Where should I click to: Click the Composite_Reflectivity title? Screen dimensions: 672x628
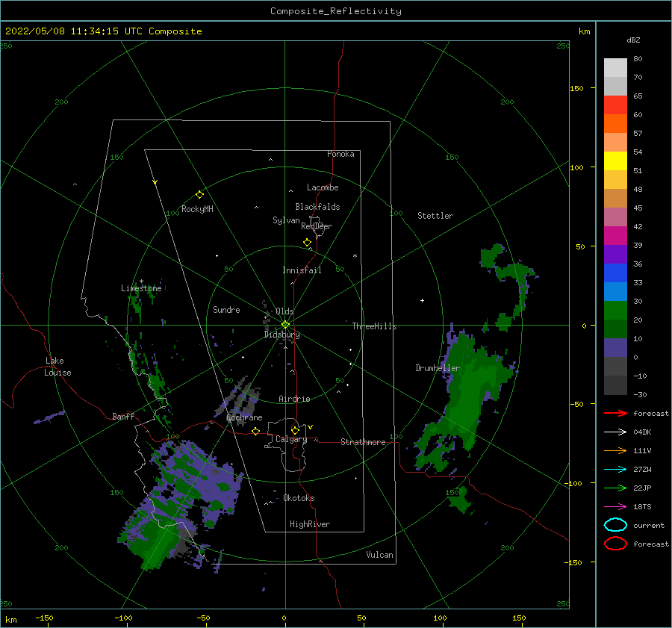point(335,11)
